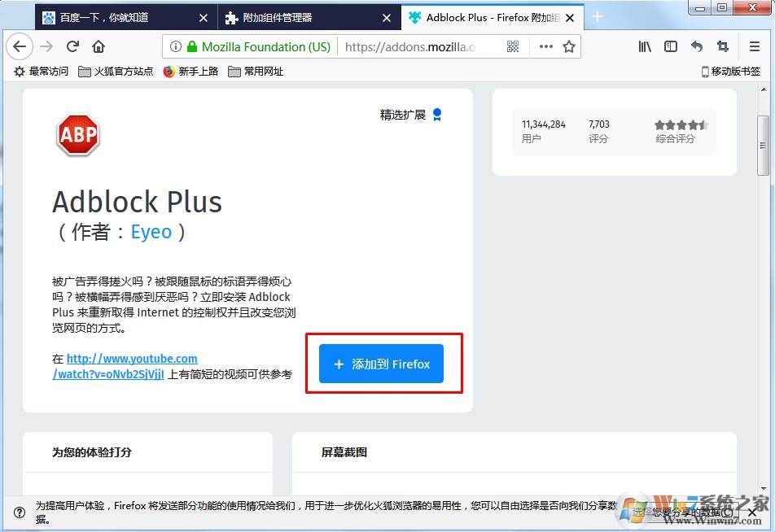The width and height of the screenshot is (775, 532).
Task: Show site information via the info icon
Action: pos(176,46)
